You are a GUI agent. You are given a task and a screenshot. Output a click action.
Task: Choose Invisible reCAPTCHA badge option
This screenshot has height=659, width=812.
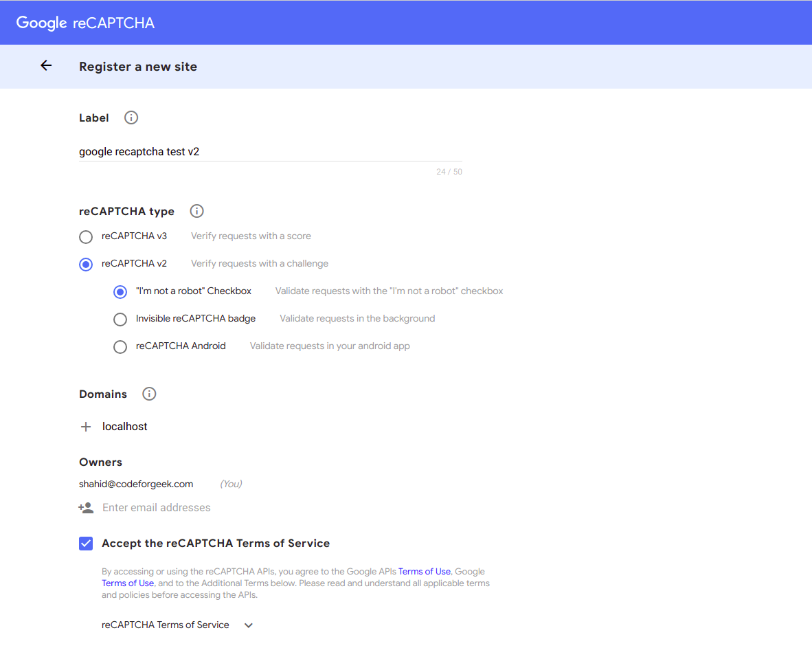tap(120, 319)
